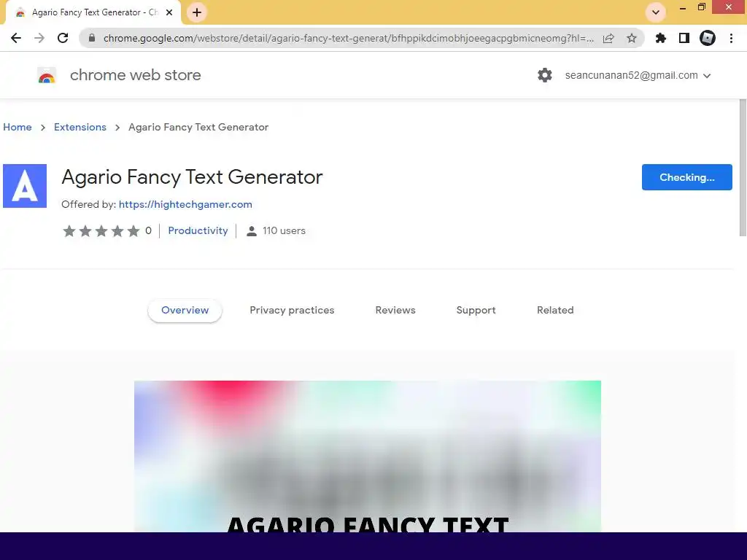The height and width of the screenshot is (560, 747).
Task: Visit the hightechgamer.com publisher link
Action: point(185,204)
